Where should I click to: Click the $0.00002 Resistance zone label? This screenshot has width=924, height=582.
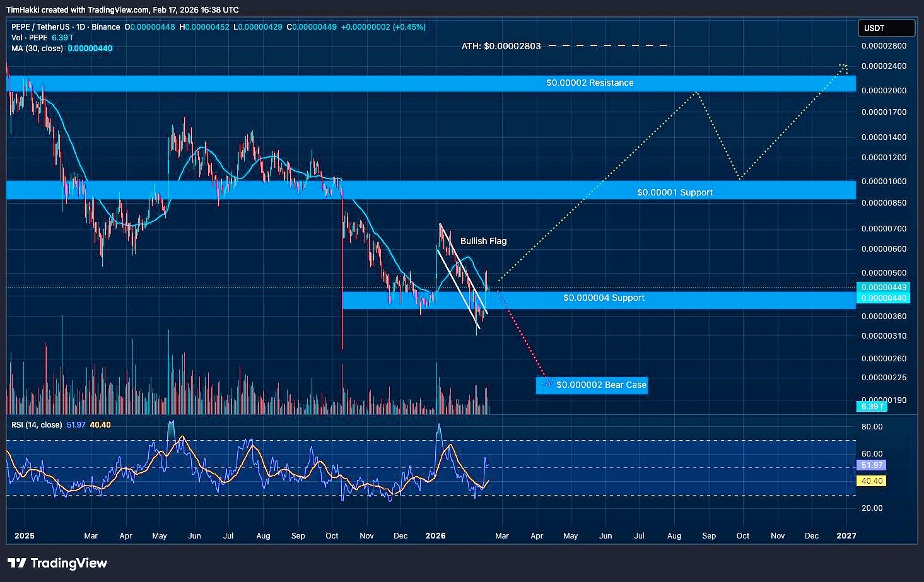pyautogui.click(x=590, y=83)
